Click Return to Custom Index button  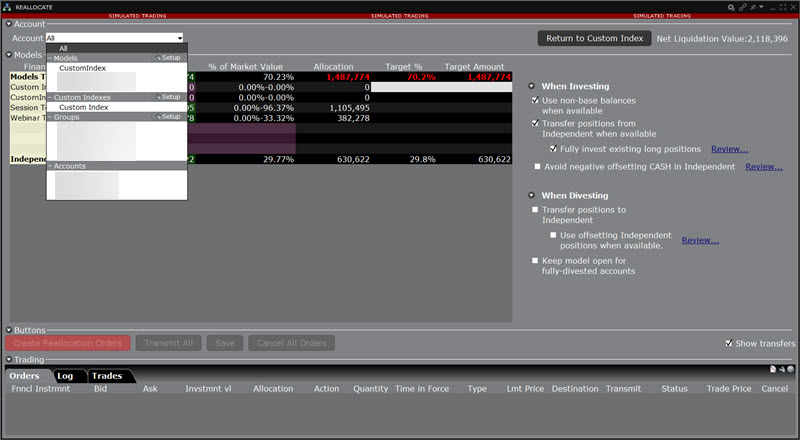tap(594, 38)
